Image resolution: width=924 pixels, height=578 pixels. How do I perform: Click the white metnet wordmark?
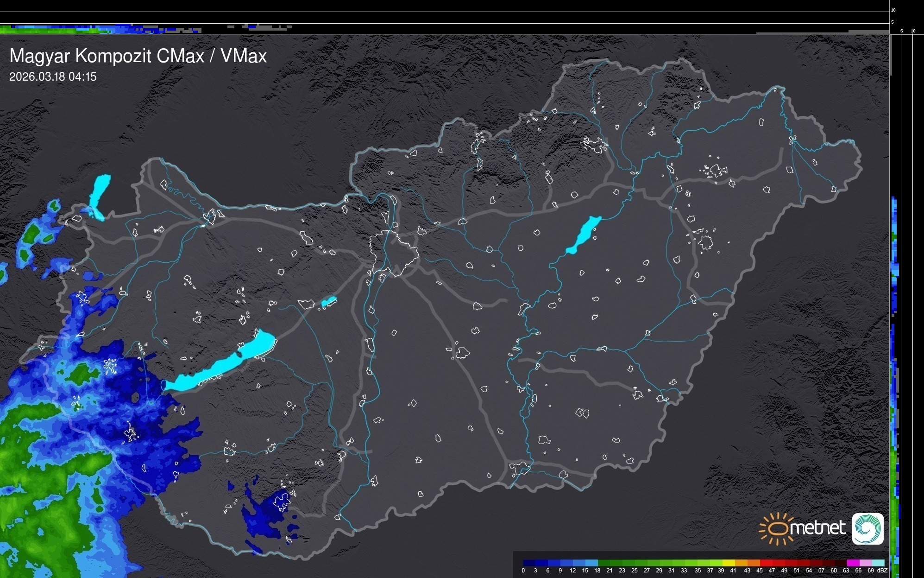tap(817, 528)
